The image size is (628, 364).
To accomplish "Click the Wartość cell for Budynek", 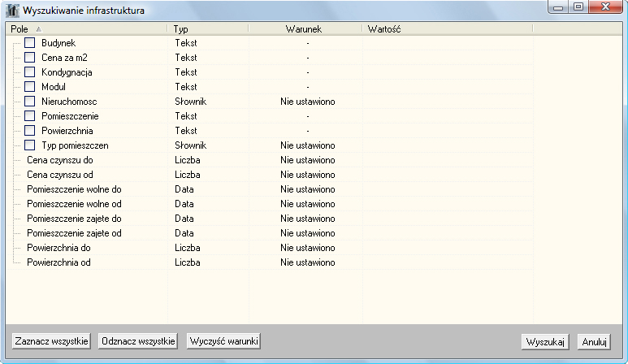I will [x=448, y=43].
